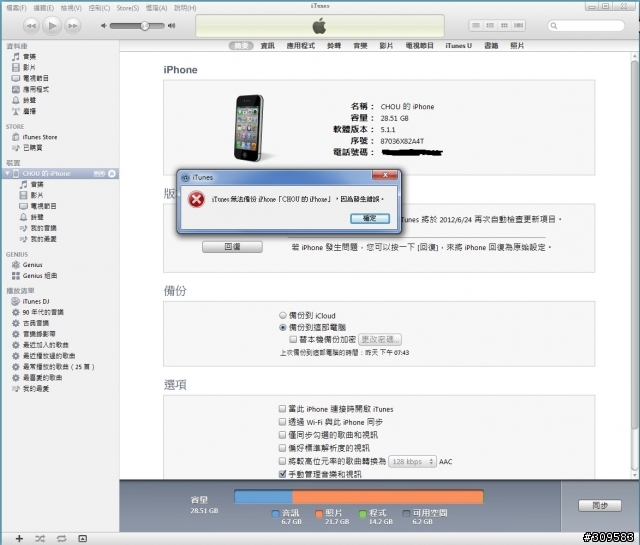Click the low-volume speaker icon
640x545 pixels.
pyautogui.click(x=104, y=26)
